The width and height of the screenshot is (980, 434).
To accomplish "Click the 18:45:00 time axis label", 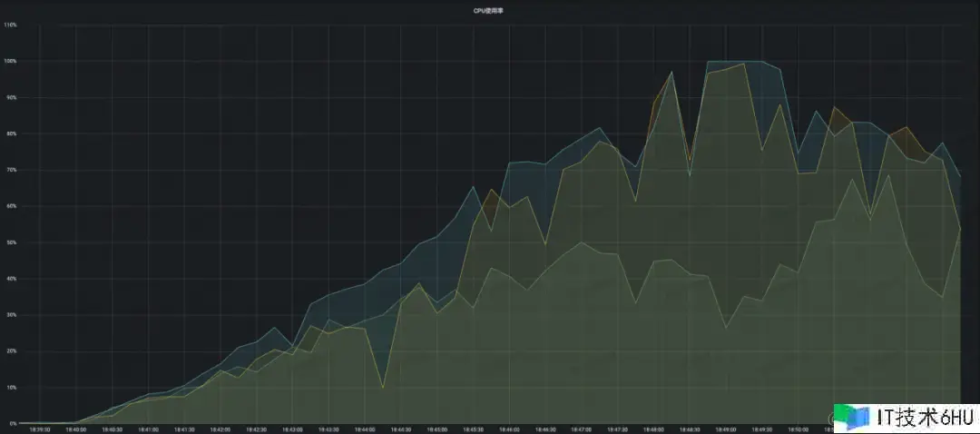I will 436,429.
